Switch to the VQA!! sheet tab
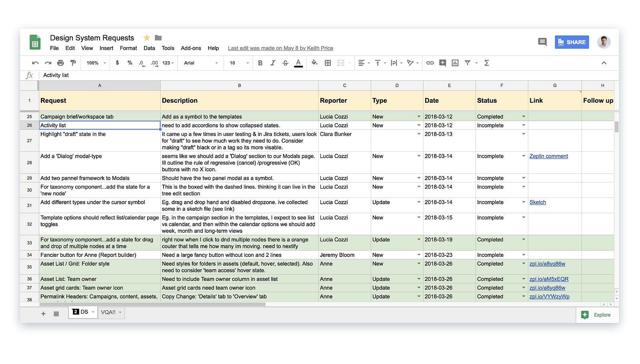The image size is (640, 364). tap(108, 312)
